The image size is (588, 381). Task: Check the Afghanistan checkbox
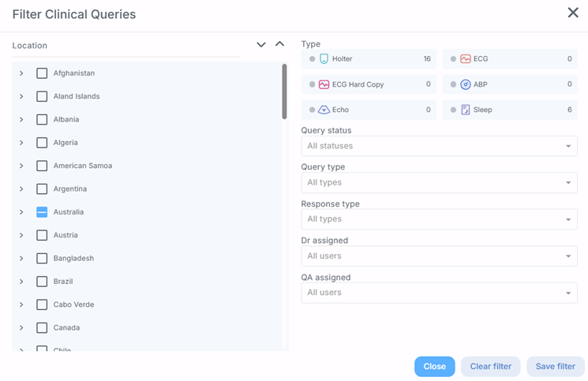tap(43, 73)
